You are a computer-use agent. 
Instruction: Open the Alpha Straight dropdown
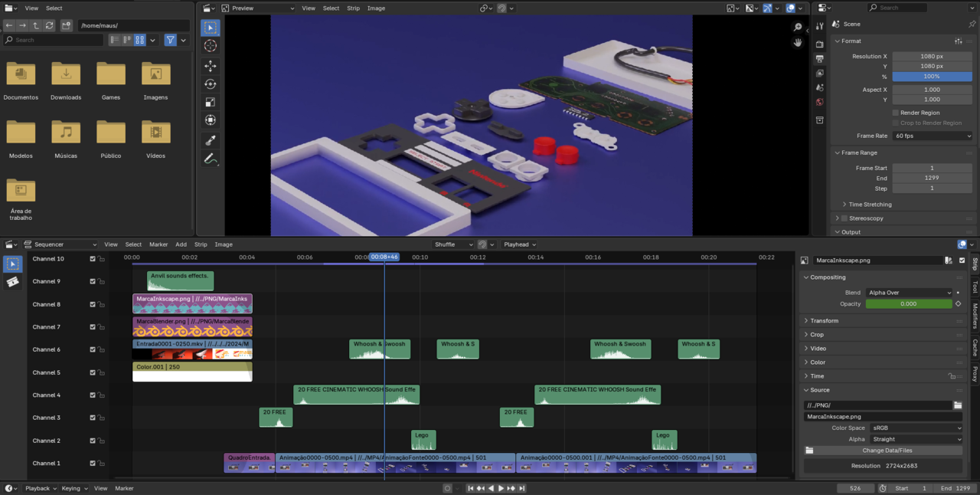pos(916,439)
